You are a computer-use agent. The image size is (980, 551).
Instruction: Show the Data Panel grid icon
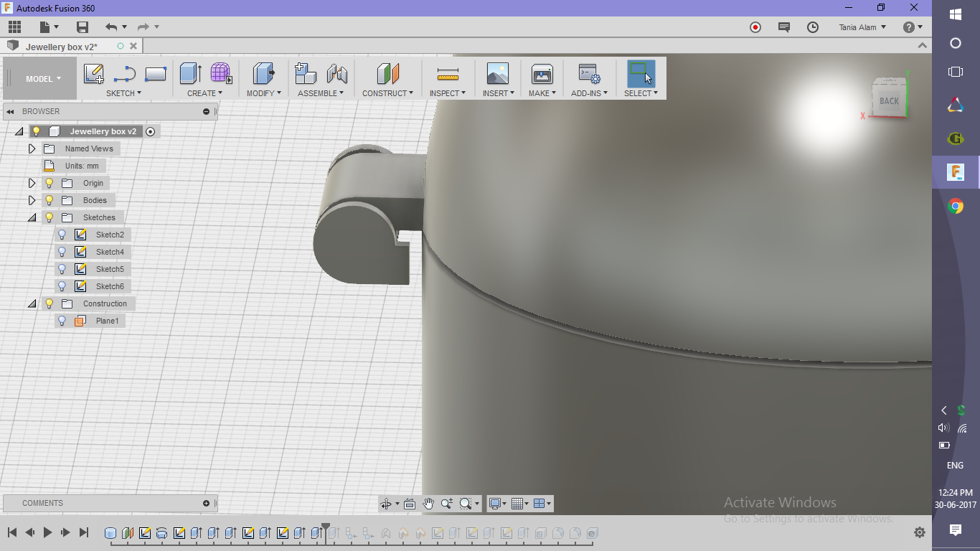(14, 27)
